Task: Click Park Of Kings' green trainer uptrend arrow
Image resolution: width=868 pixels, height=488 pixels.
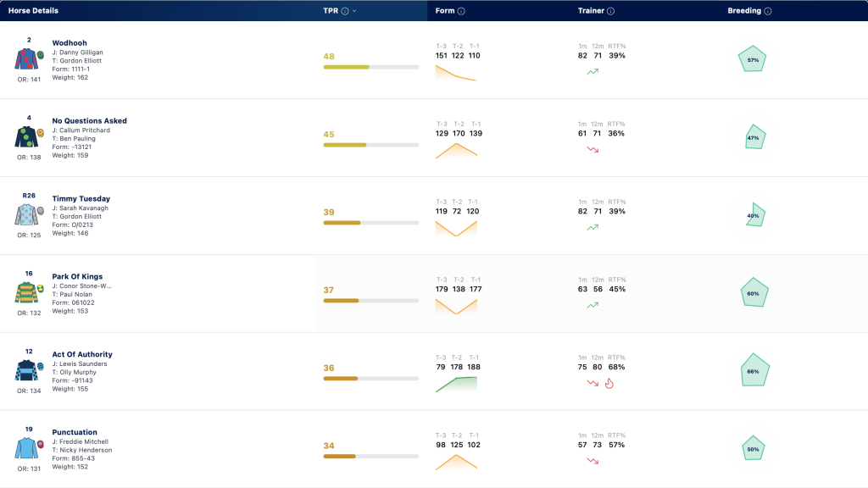Action: point(593,305)
